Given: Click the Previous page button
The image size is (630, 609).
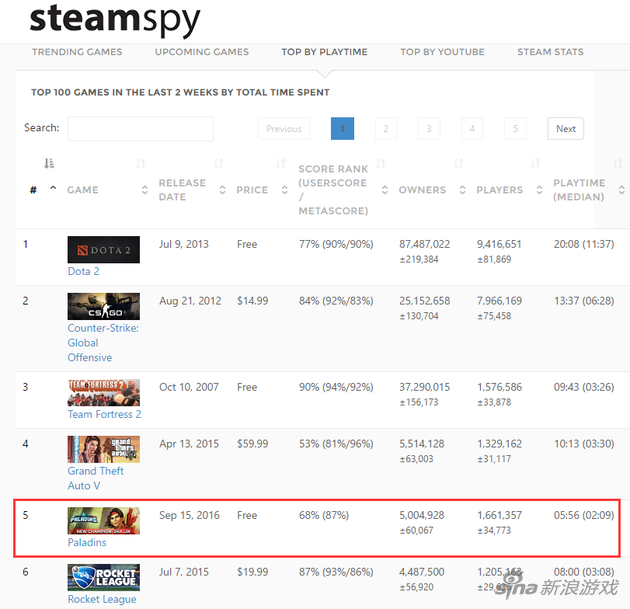Looking at the screenshot, I should (x=284, y=129).
